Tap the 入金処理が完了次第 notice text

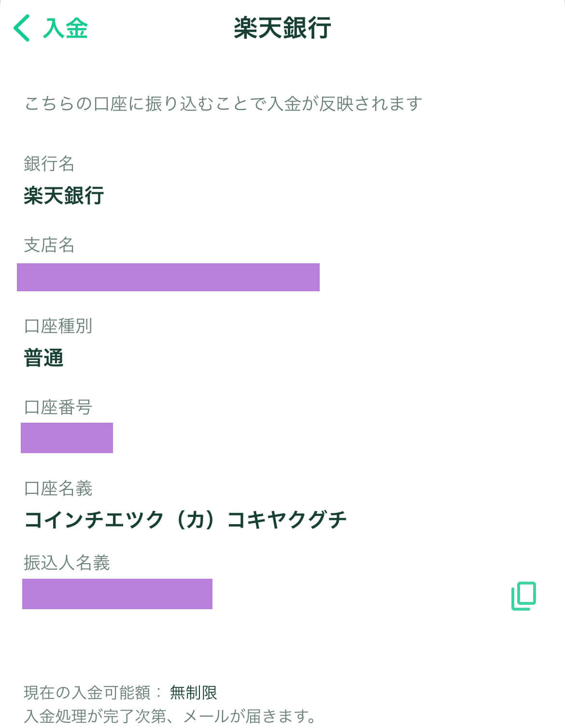[x=169, y=716]
